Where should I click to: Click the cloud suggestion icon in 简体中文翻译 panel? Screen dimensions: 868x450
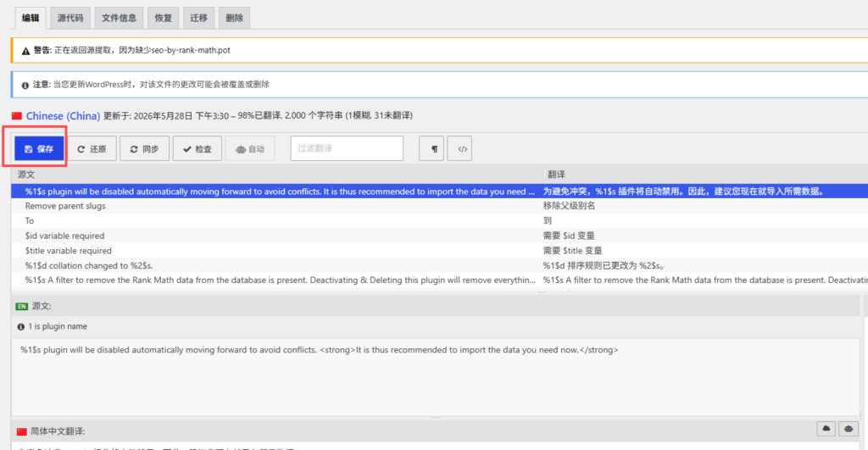tap(826, 429)
